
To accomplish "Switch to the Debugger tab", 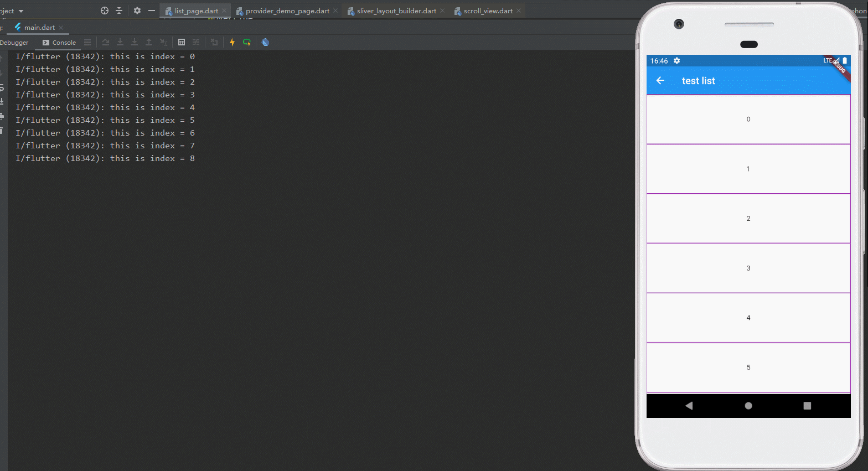I will 14,43.
